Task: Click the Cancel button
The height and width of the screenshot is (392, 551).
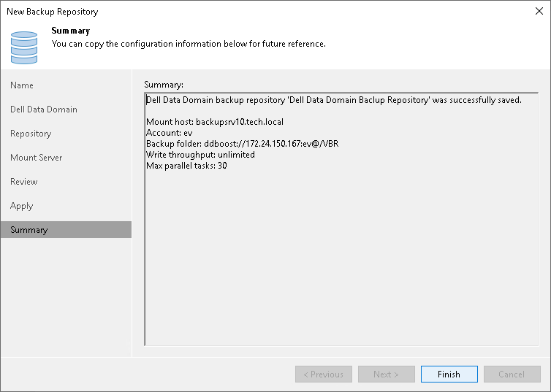Action: [x=512, y=374]
